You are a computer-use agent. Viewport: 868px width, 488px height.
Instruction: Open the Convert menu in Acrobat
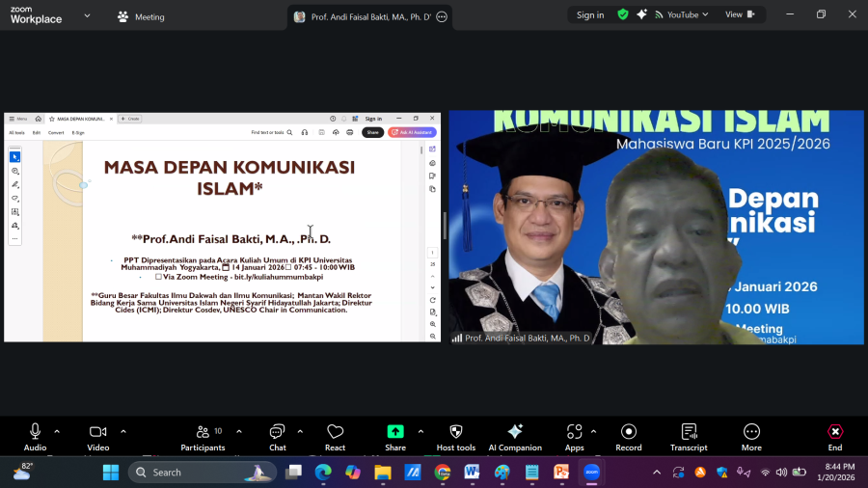pos(56,133)
